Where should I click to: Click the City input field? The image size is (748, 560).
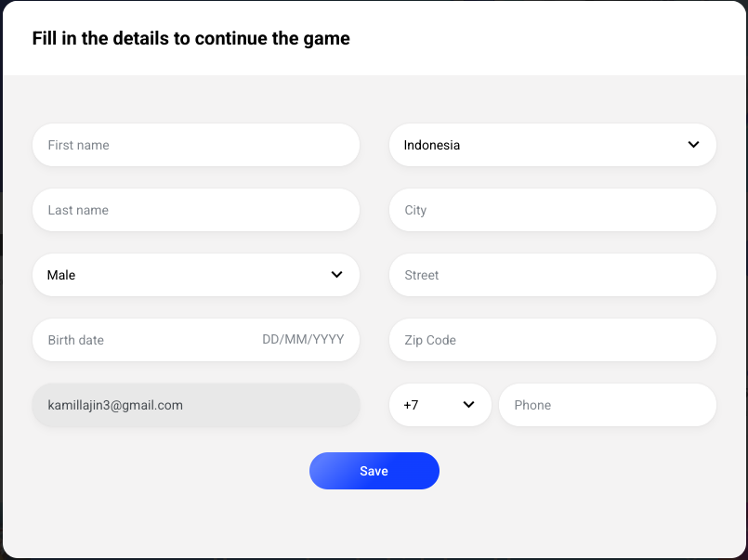(x=552, y=210)
